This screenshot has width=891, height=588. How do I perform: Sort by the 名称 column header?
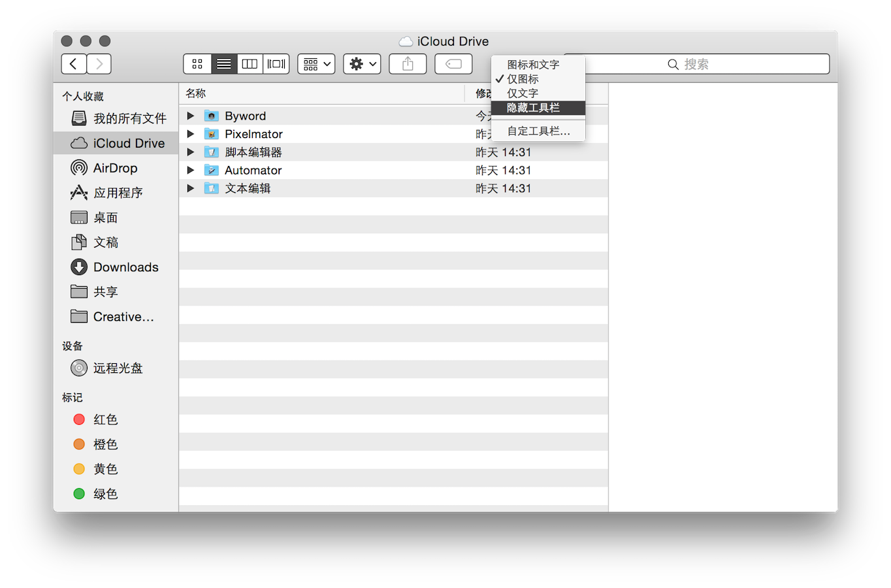322,93
